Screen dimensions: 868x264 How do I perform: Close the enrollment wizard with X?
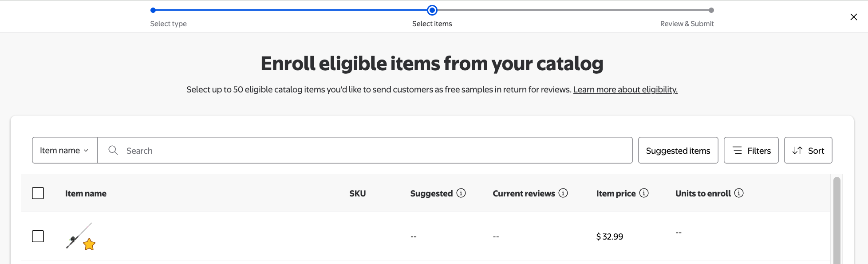tap(853, 17)
